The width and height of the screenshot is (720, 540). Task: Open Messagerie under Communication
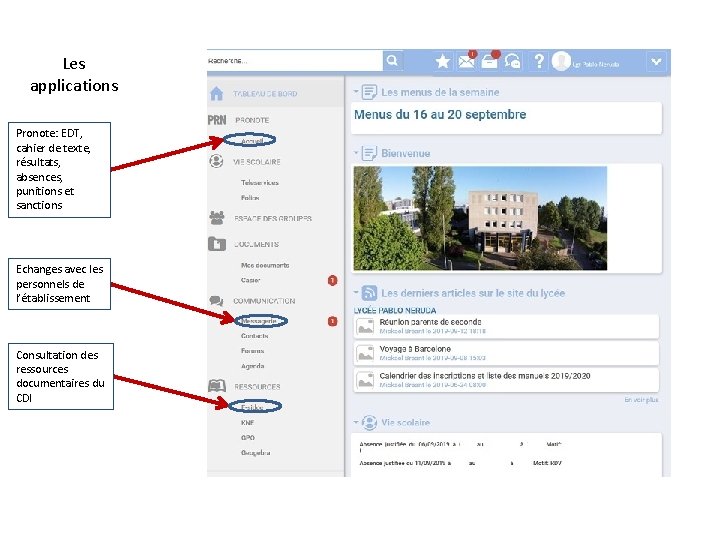tap(259, 321)
